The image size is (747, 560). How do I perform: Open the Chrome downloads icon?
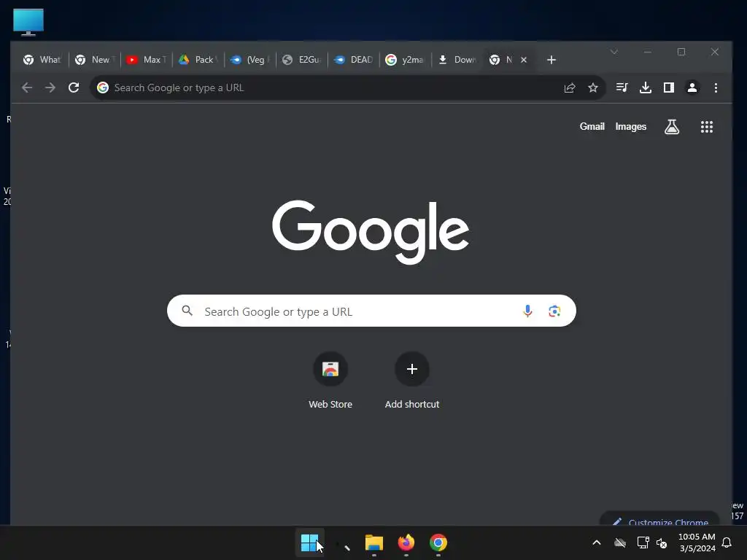(x=646, y=87)
